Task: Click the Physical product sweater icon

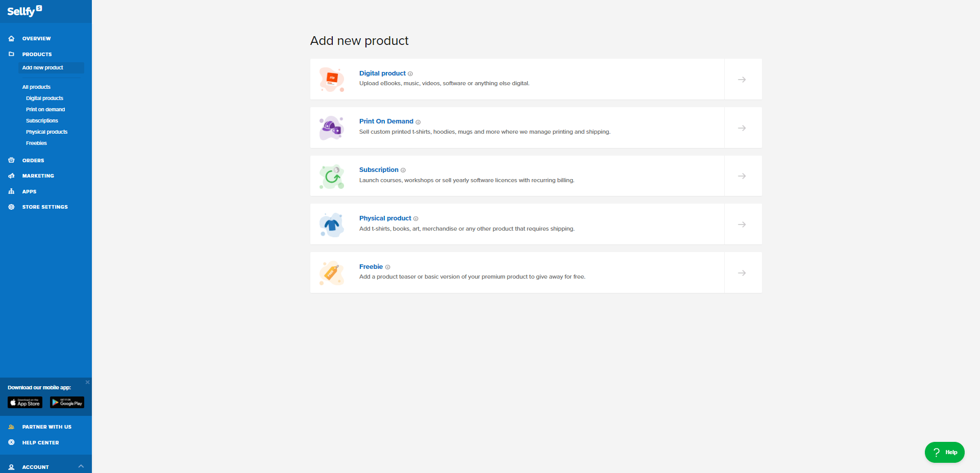Action: coord(332,225)
